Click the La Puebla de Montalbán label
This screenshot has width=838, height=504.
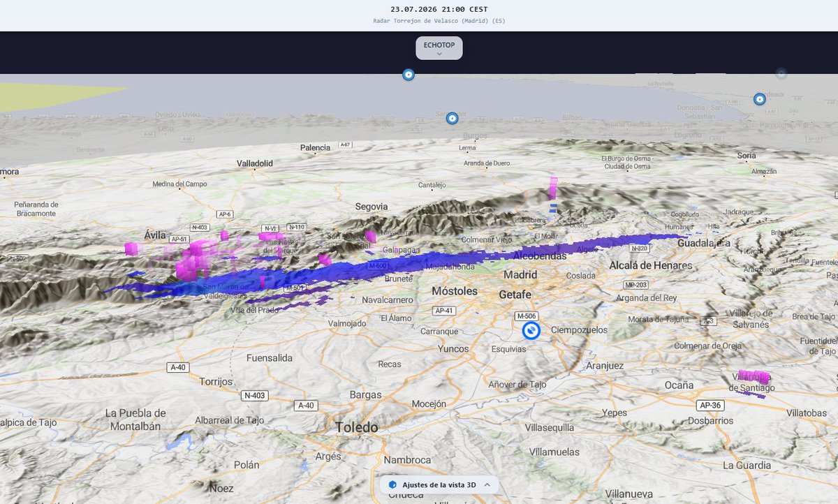pos(135,419)
